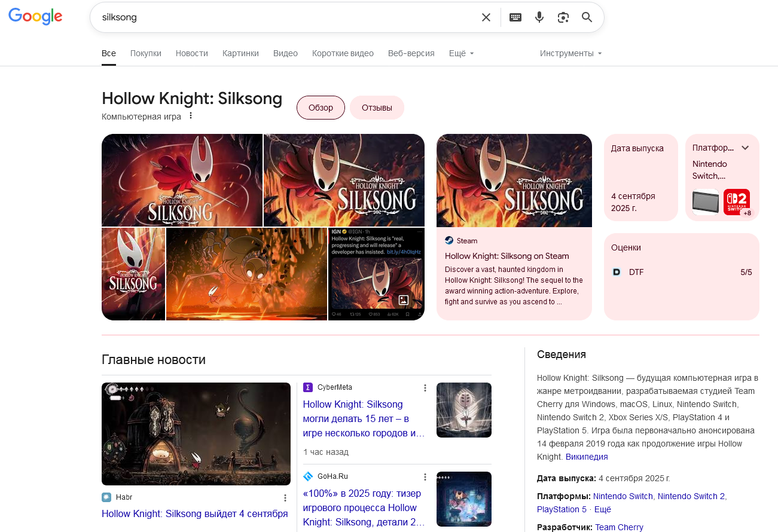This screenshot has height=532, width=778.
Task: Open the three-dot menu beside Компьютерная игра
Action: point(191,115)
